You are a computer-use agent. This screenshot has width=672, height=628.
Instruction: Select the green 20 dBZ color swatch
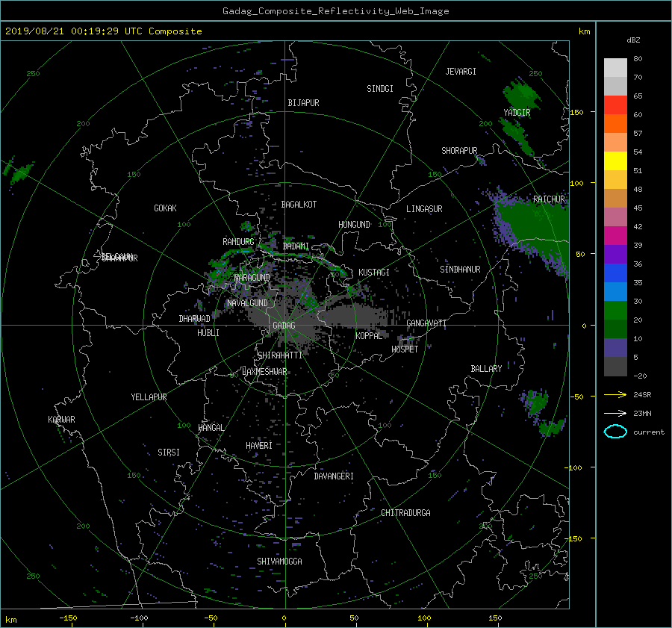(x=615, y=311)
